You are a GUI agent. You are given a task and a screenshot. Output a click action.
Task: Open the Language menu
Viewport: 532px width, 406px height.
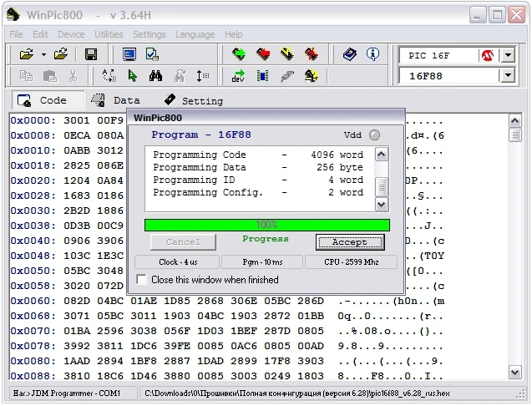(x=195, y=34)
